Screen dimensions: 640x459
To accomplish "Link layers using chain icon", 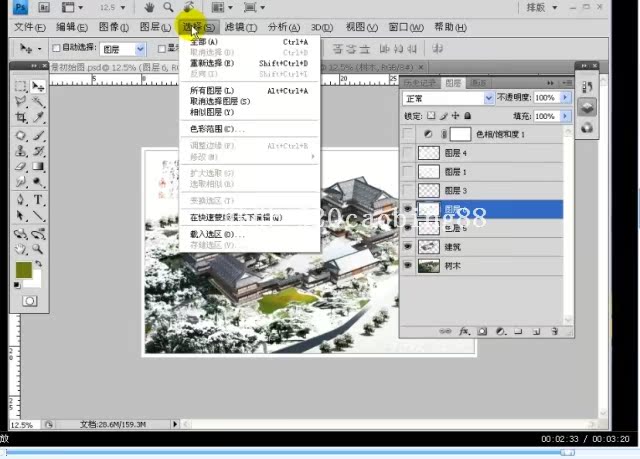I will coord(445,331).
